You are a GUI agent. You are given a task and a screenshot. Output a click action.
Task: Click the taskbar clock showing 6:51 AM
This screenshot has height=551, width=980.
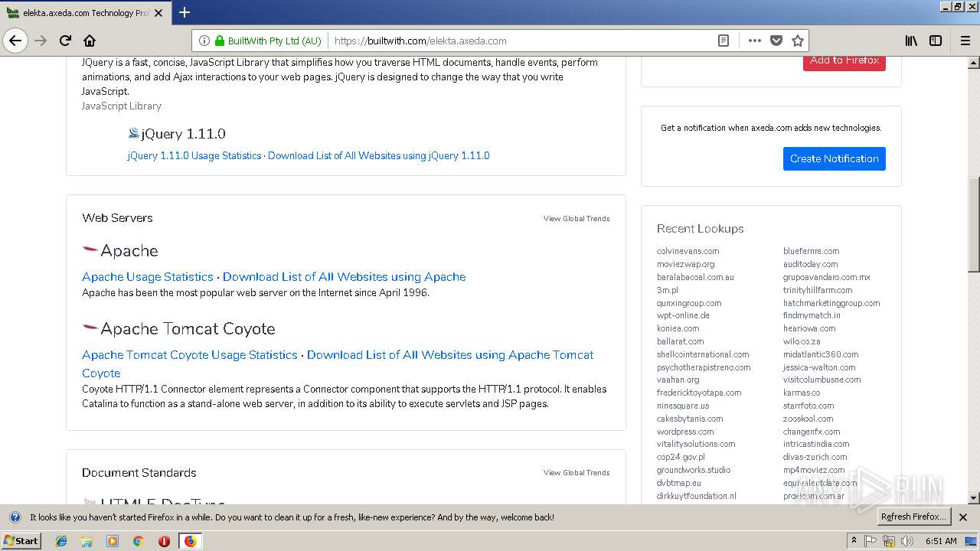tap(941, 541)
